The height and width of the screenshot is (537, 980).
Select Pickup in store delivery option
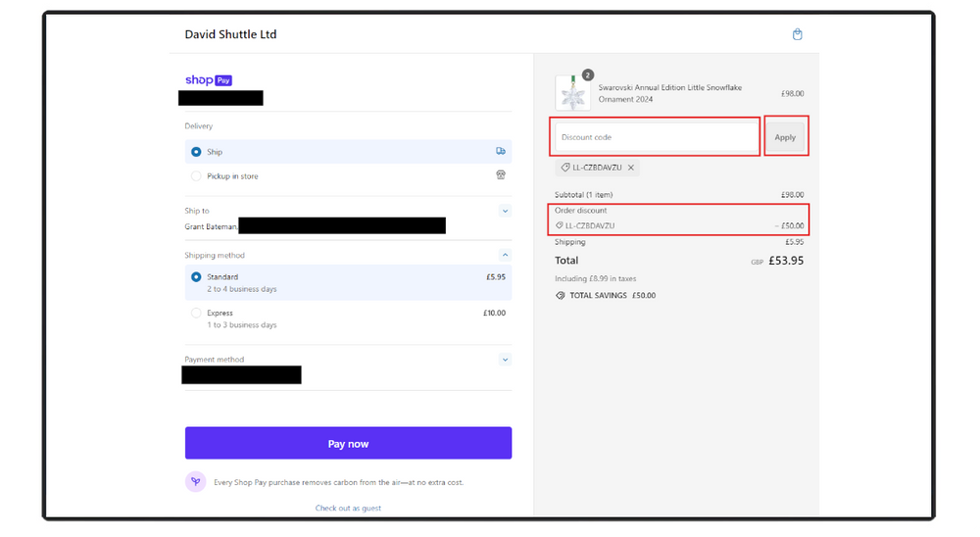tap(197, 176)
